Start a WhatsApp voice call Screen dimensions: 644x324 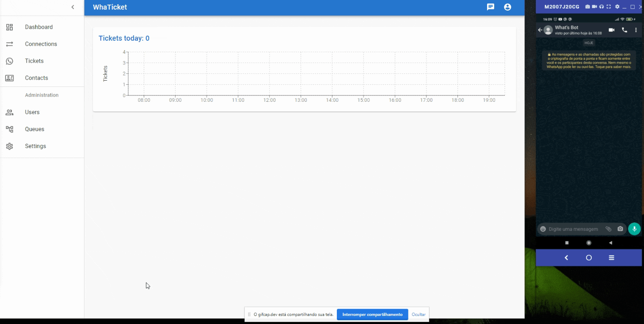tap(624, 30)
